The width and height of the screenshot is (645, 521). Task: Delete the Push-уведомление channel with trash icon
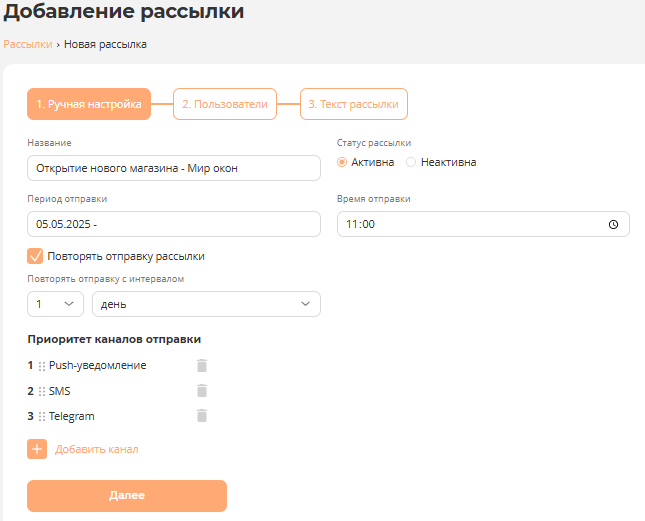[201, 366]
